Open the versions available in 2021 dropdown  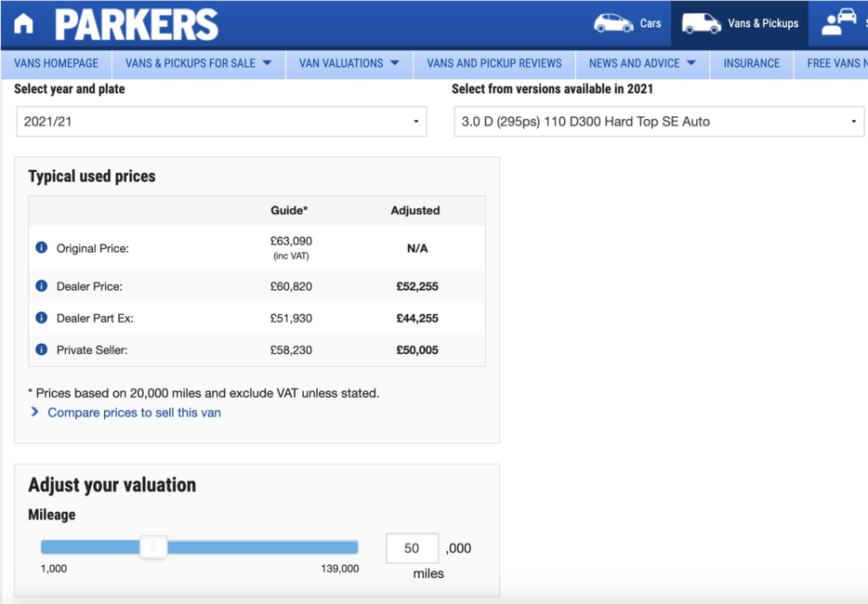[659, 121]
